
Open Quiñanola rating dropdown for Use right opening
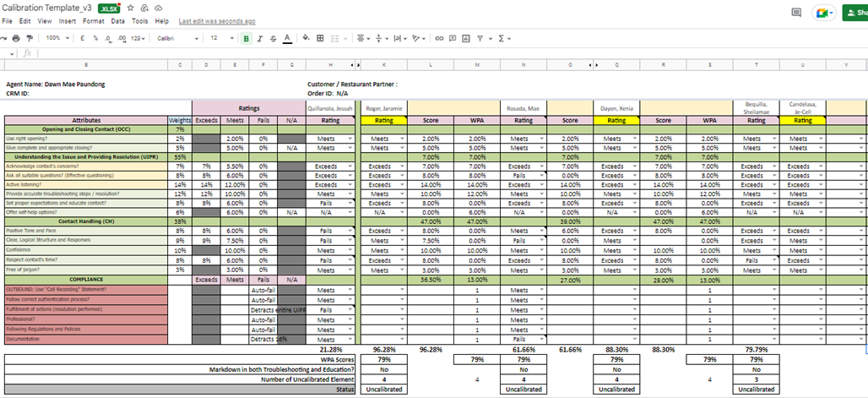coord(350,139)
